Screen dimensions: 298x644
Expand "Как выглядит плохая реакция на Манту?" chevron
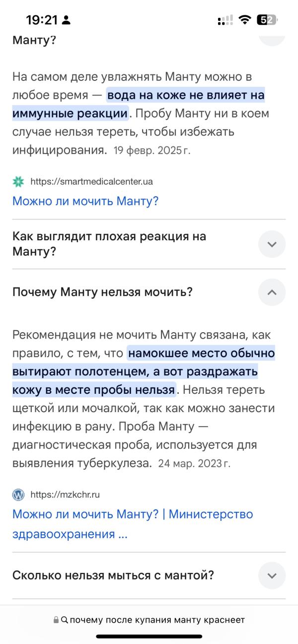[x=272, y=244]
